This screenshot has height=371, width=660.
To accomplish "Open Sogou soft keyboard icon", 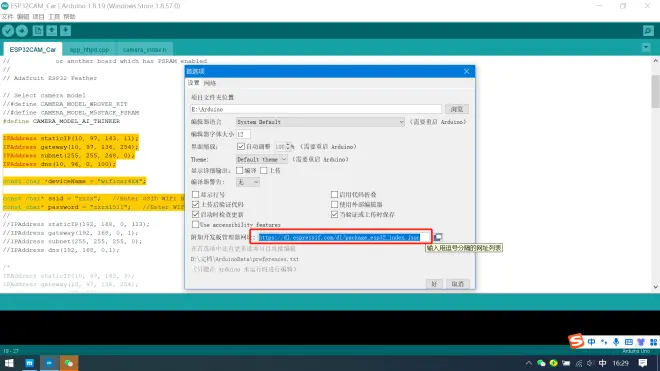I will coord(628,342).
